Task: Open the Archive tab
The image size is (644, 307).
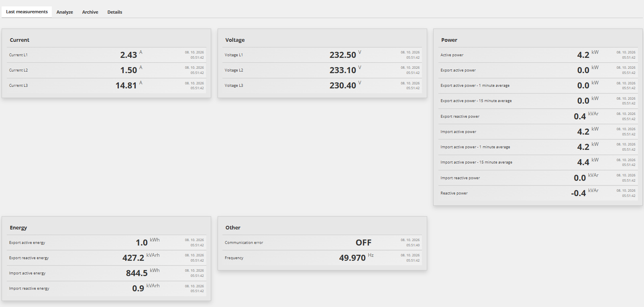Action: (90, 12)
